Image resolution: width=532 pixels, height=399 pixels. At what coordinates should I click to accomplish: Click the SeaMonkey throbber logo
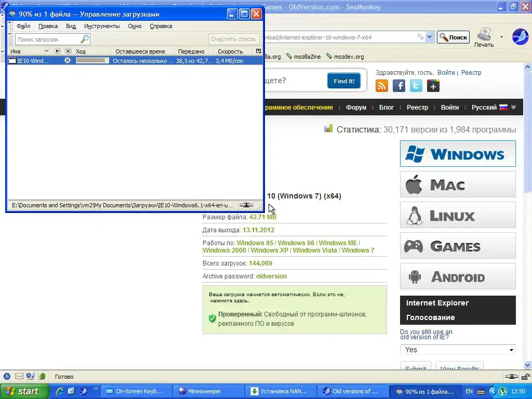tap(520, 37)
